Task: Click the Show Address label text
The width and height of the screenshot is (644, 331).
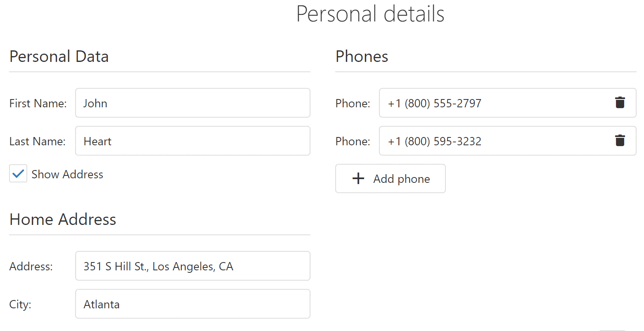Action: click(x=67, y=174)
